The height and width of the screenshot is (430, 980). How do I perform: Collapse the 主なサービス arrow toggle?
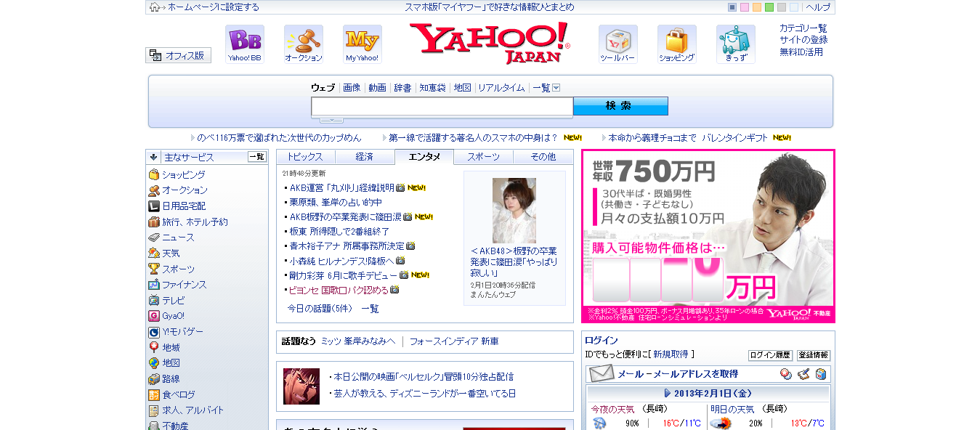click(x=154, y=157)
